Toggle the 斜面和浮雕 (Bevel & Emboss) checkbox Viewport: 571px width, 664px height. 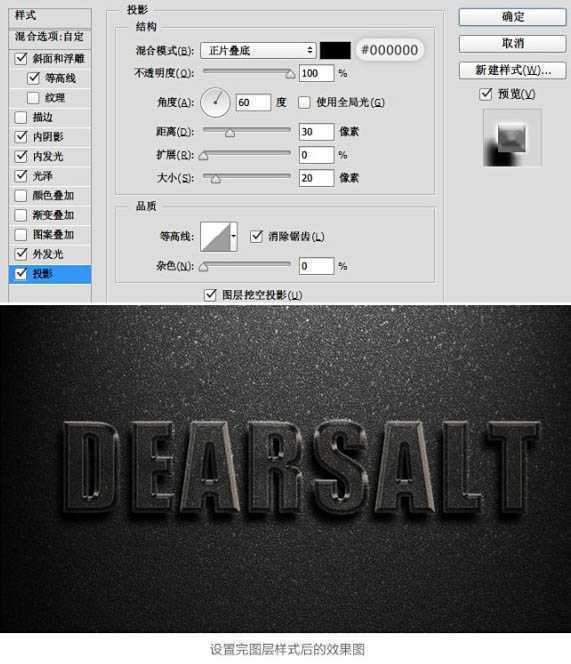click(x=21, y=58)
